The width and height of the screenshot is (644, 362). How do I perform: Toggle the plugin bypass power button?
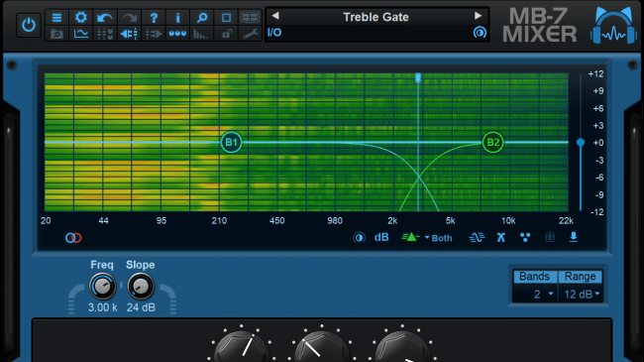29,25
